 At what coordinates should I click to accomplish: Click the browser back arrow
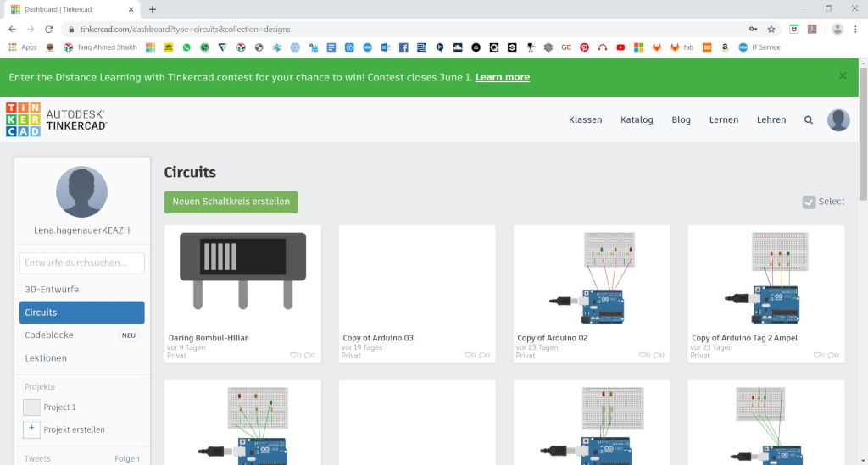[12, 30]
